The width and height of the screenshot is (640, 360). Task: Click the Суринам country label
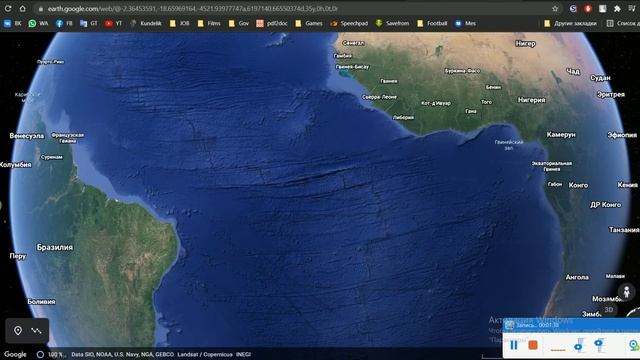point(52,157)
